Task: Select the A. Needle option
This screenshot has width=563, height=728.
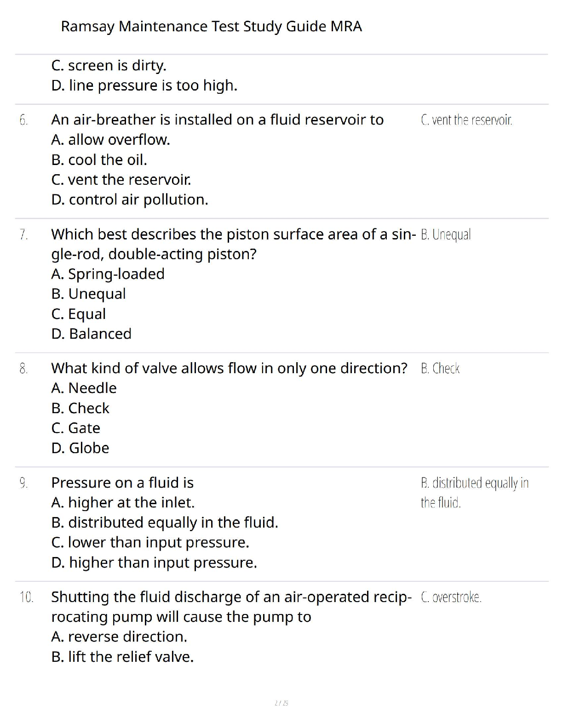Action: (84, 388)
